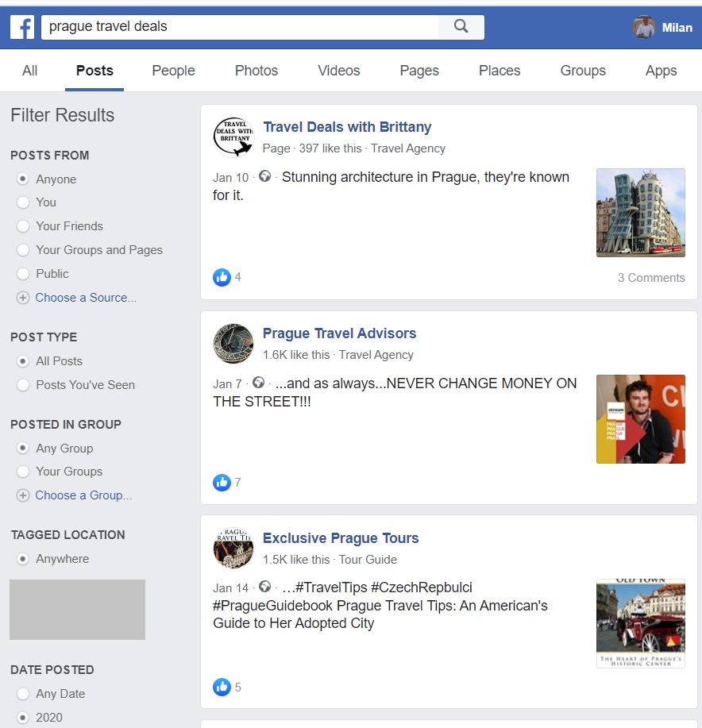Select the Public radio option

tap(23, 274)
